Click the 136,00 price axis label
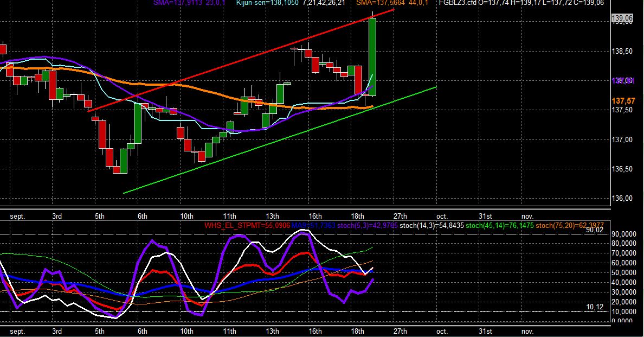The image size is (644, 337). 622,198
